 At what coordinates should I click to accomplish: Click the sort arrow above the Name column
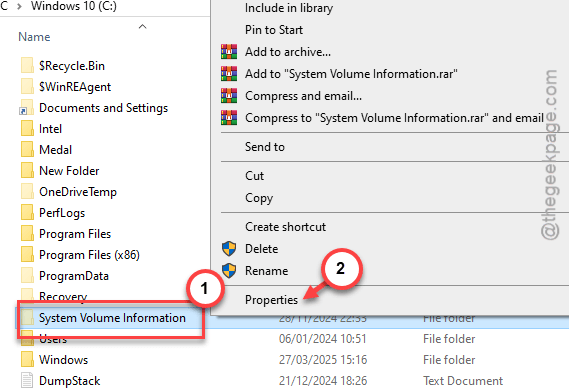(x=143, y=26)
